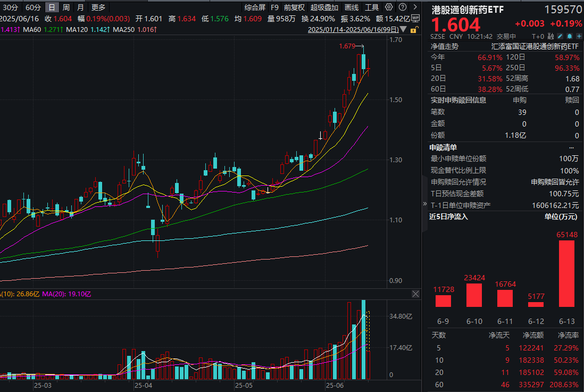Activate the 画线 (drawing line) tool
The image size is (584, 392).
(x=352, y=7)
